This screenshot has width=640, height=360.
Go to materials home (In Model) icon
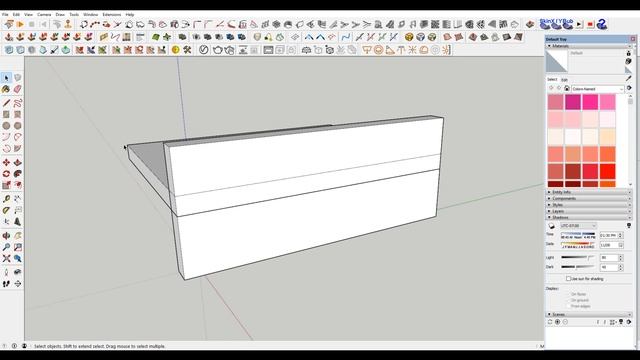click(x=567, y=89)
